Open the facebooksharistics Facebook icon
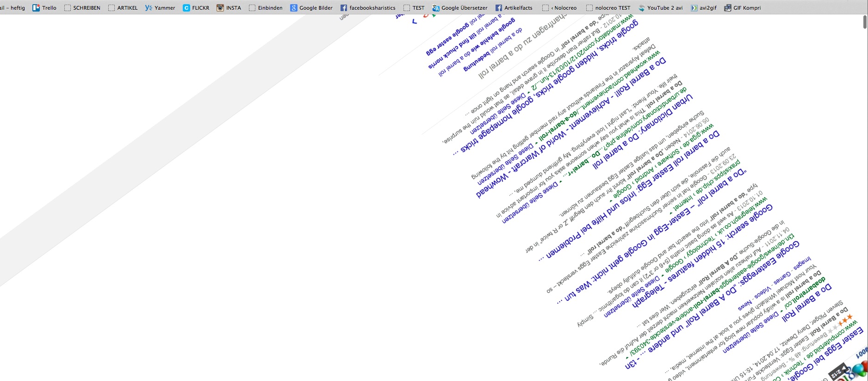This screenshot has width=868, height=381. pyautogui.click(x=344, y=8)
